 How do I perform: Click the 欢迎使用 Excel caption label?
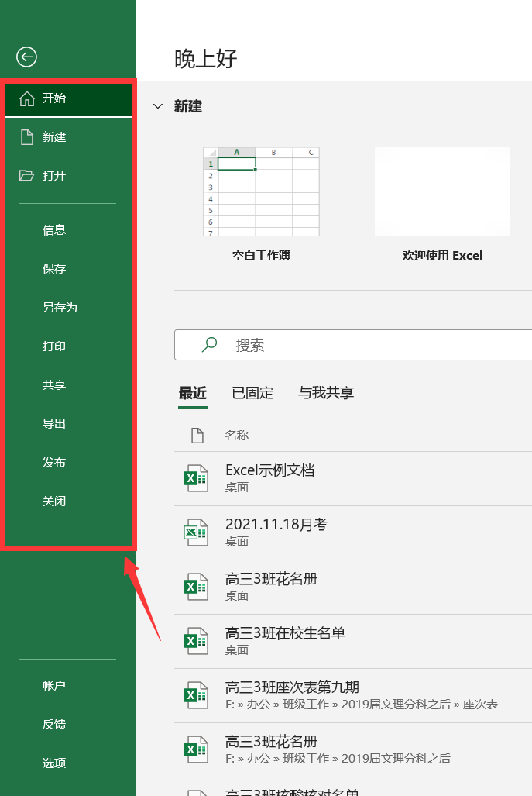point(442,255)
